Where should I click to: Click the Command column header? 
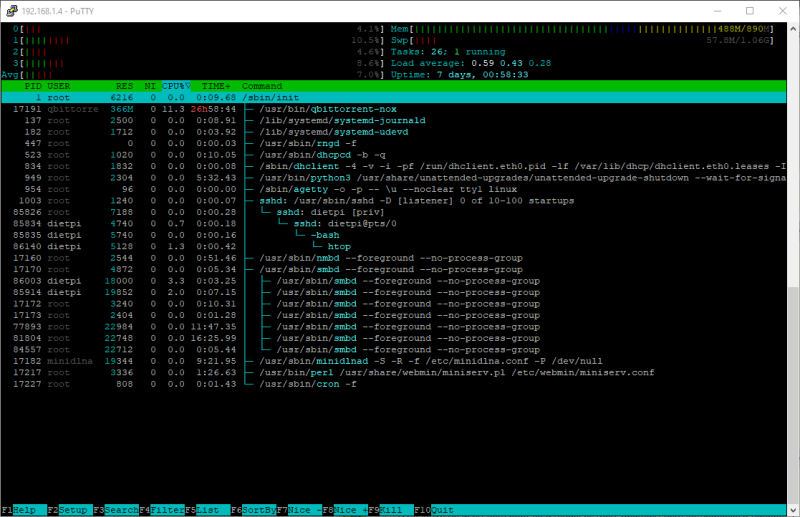[x=262, y=86]
